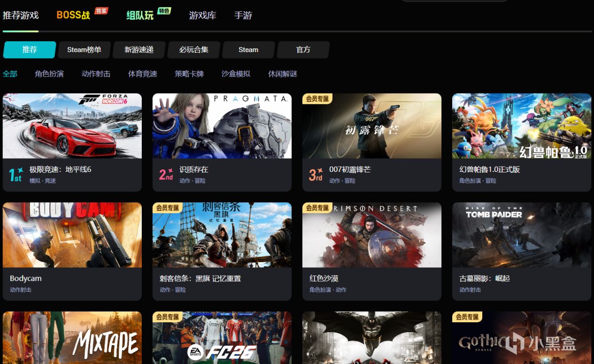This screenshot has height=364, width=594.
Task: Switch to the BOSS战 tab
Action: click(x=73, y=15)
